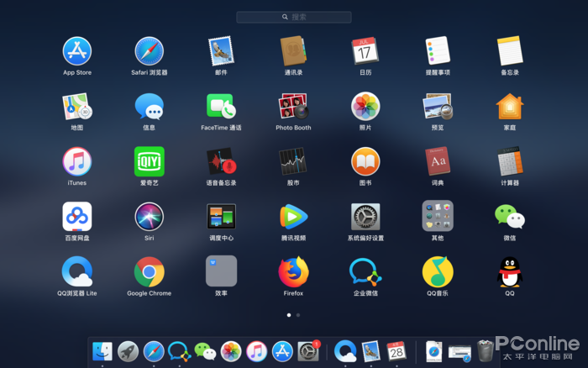Select the first Launchpad page dot

coord(289,315)
